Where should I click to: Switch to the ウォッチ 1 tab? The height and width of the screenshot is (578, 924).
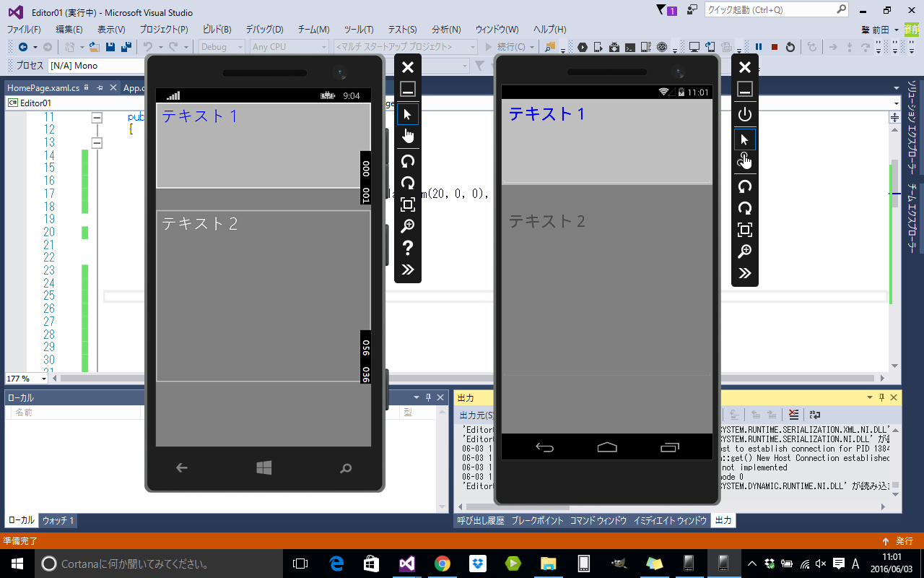coord(57,520)
